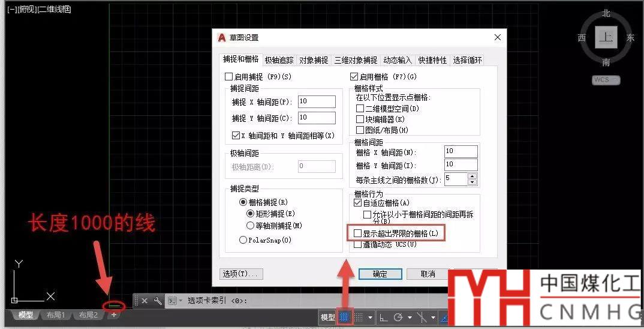Image resolution: width=644 pixels, height=329 pixels.
Task: Open the snap mode dropdown arrow
Action: 370,318
